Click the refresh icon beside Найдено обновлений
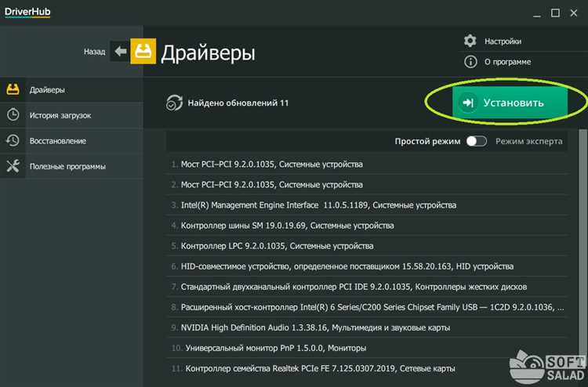 pyautogui.click(x=174, y=103)
